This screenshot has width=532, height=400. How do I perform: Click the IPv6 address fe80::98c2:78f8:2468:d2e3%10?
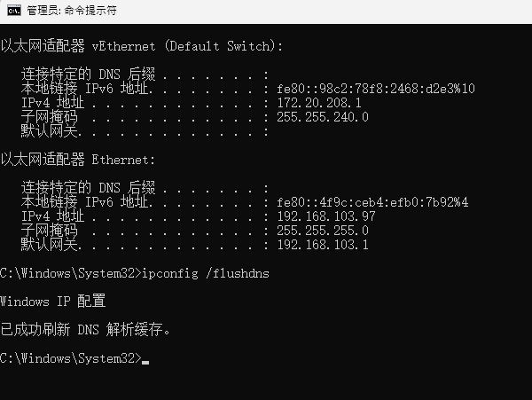click(x=376, y=89)
